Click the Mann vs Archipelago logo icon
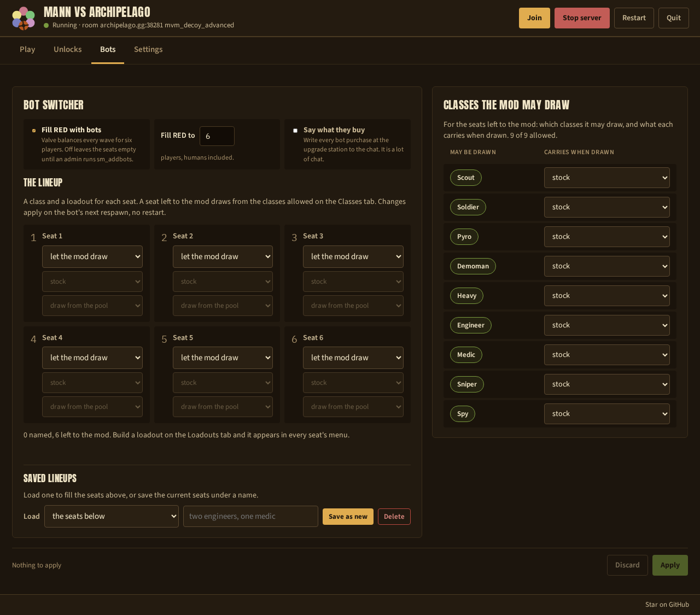This screenshot has width=700, height=615. click(x=24, y=18)
